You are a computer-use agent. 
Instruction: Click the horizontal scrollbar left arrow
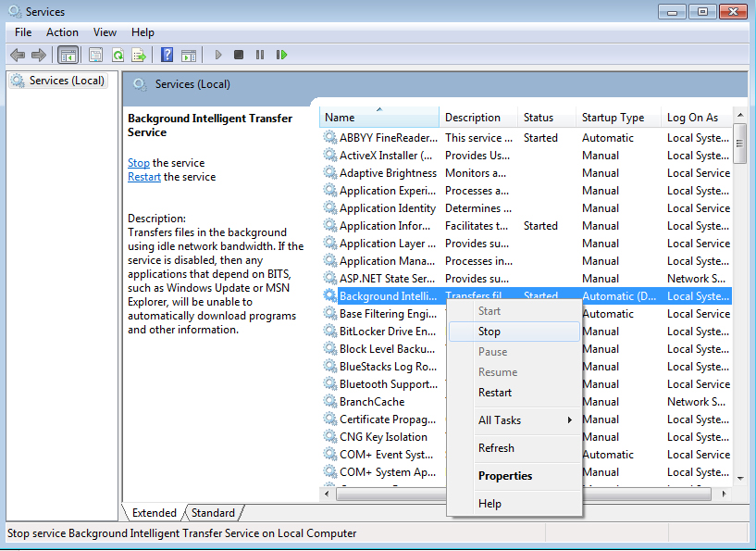pyautogui.click(x=328, y=495)
